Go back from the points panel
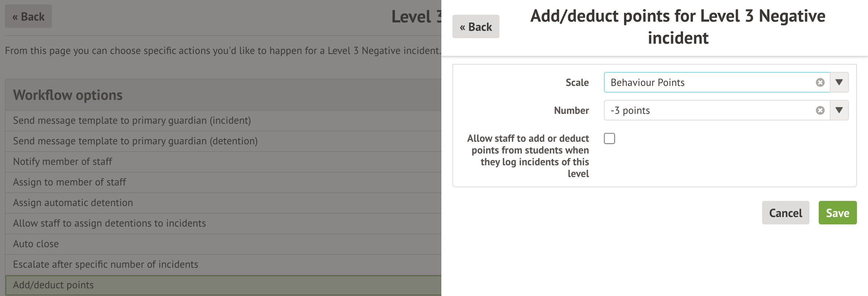 point(476,27)
